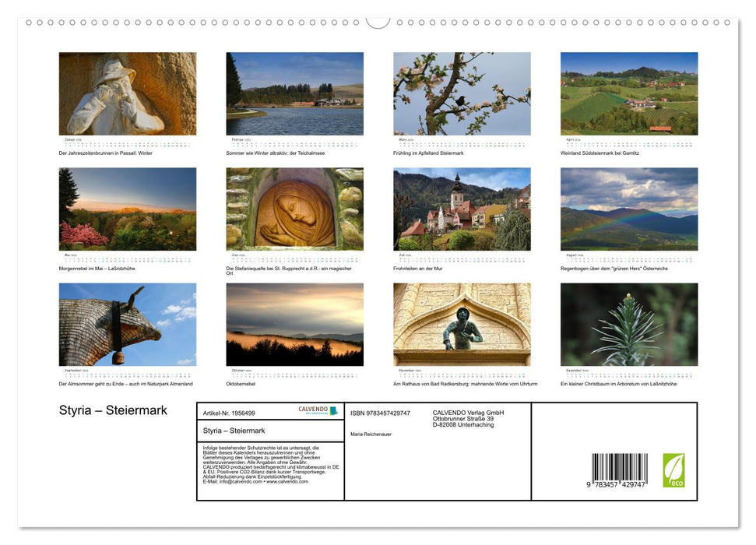Select the rainbow photo above 'grünen Herz' caption
756x545 pixels.
coord(628,210)
